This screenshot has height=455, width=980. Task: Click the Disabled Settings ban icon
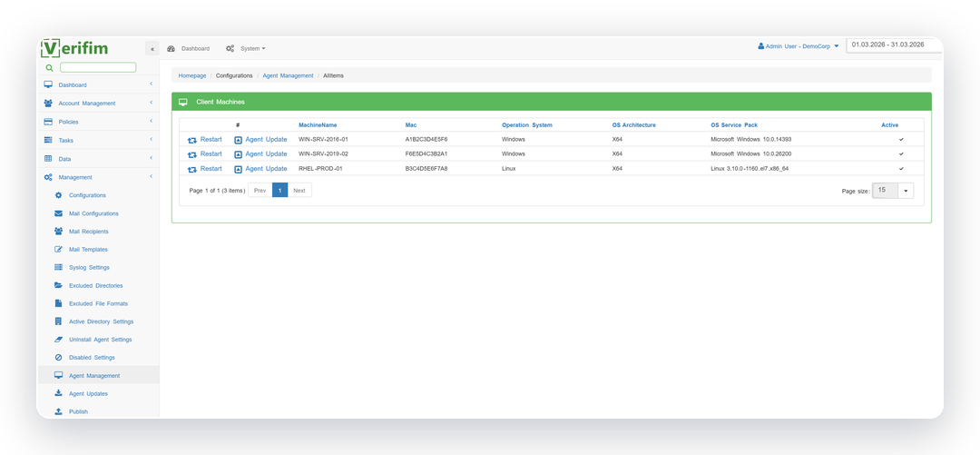pos(58,357)
